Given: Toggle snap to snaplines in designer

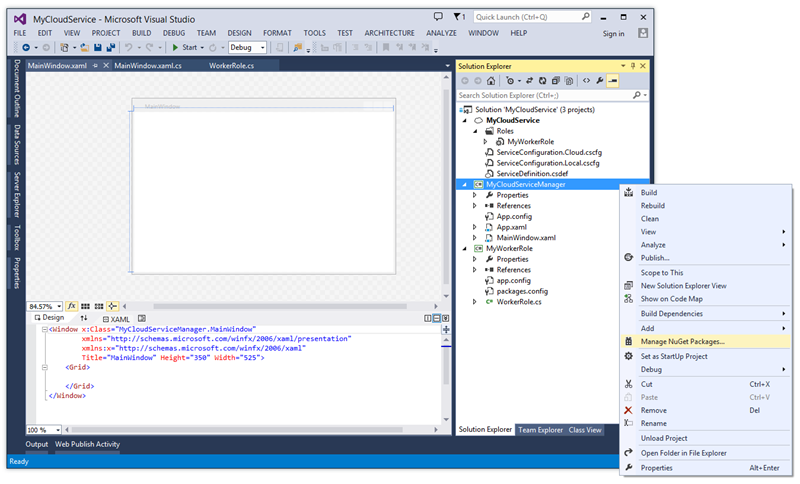Looking at the screenshot, I should (x=112, y=307).
